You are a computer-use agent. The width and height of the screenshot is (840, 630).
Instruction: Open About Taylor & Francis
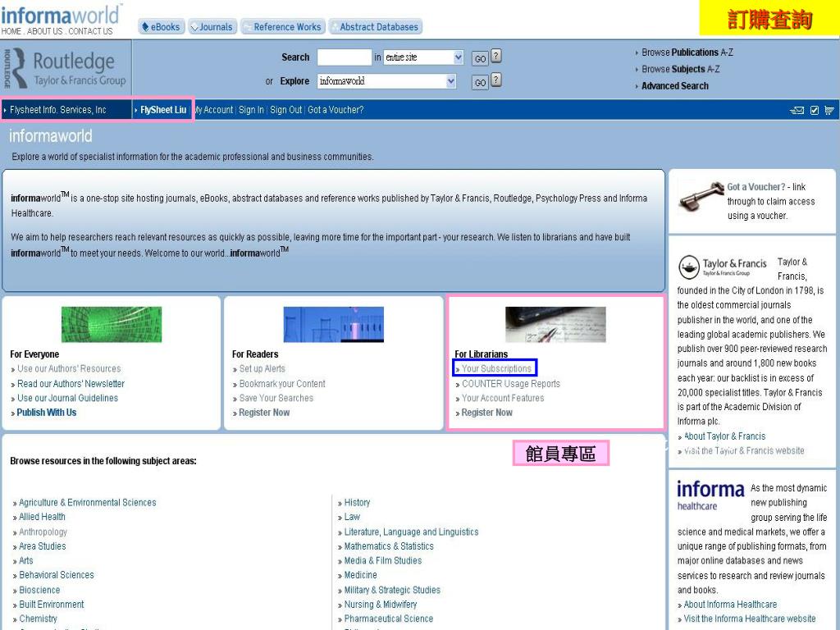pos(725,436)
